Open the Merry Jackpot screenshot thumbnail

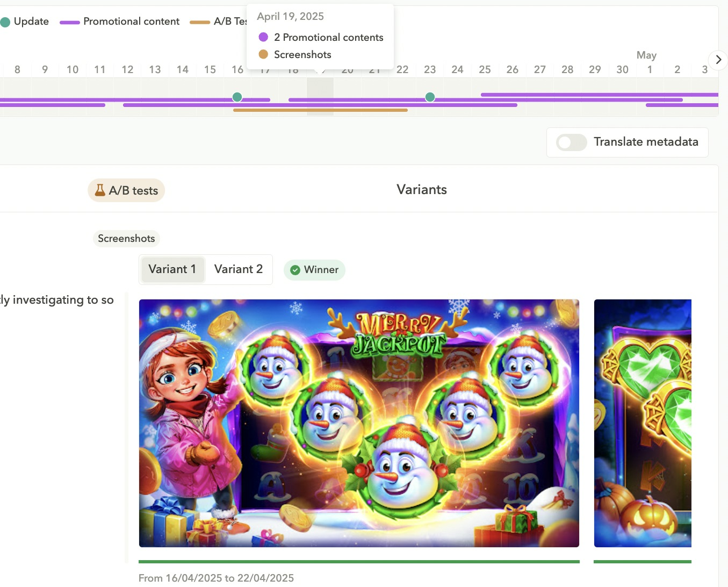point(359,423)
